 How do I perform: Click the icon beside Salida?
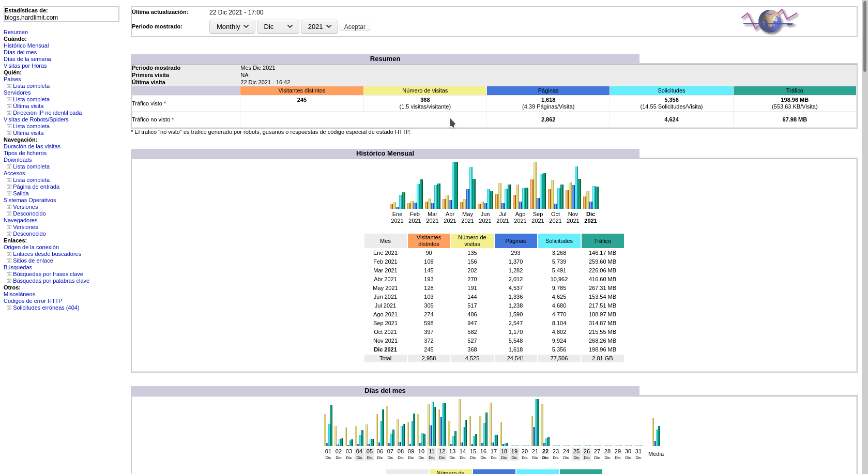point(9,193)
